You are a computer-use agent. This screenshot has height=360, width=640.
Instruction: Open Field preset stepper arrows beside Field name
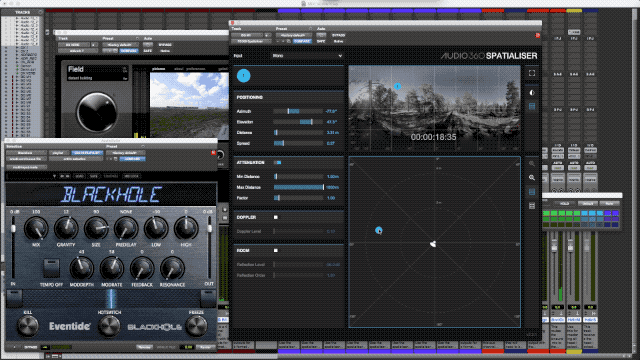click(x=125, y=70)
